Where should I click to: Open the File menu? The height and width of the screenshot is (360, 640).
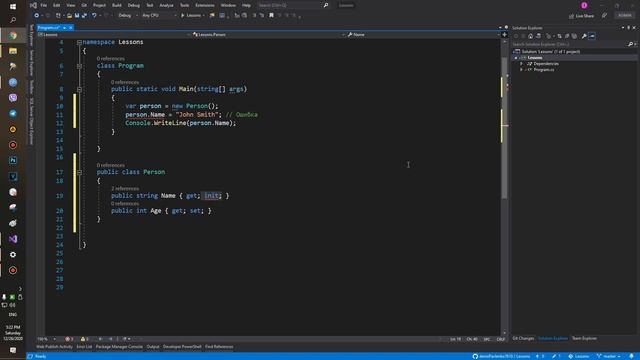[x=43, y=5]
